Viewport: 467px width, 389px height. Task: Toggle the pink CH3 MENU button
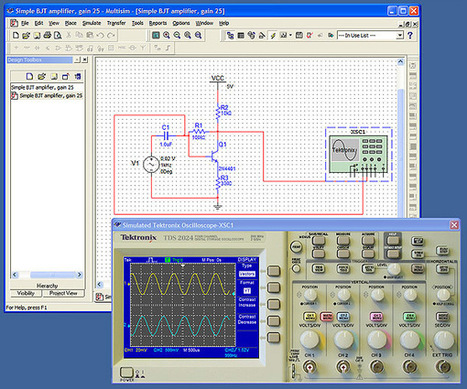376,316
